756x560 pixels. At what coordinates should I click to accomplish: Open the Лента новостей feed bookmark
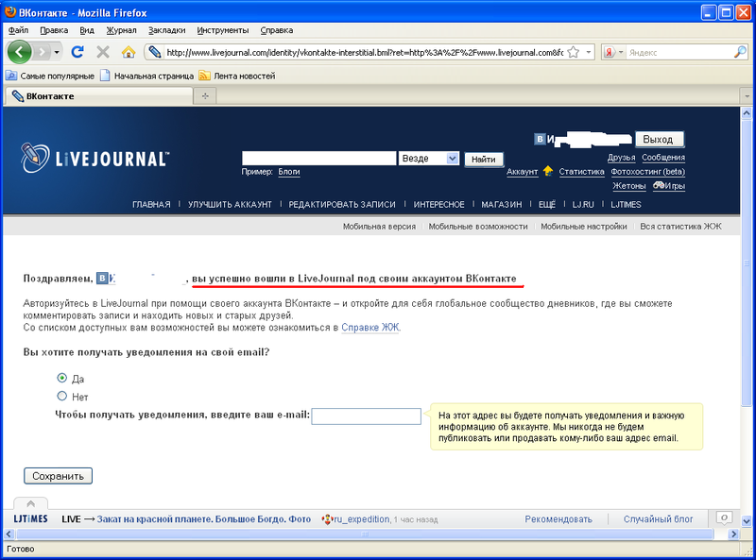237,76
